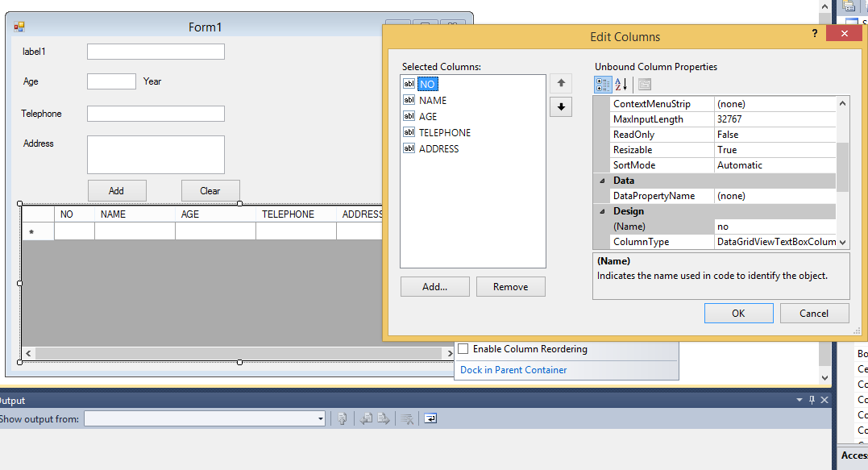Viewport: 868px width, 470px height.
Task: Open Edit Columns help via question mark
Action: coord(814,33)
